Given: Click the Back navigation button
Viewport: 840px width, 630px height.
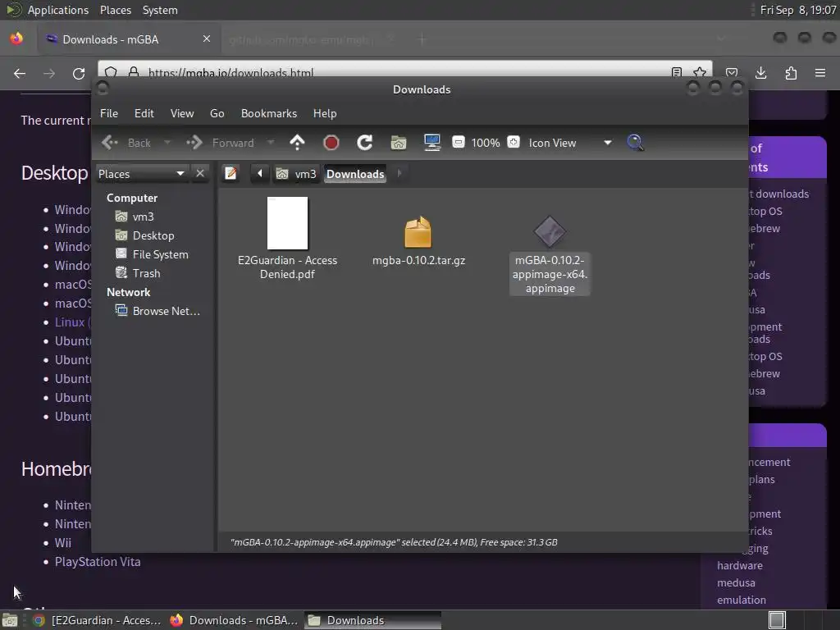Looking at the screenshot, I should (x=129, y=143).
